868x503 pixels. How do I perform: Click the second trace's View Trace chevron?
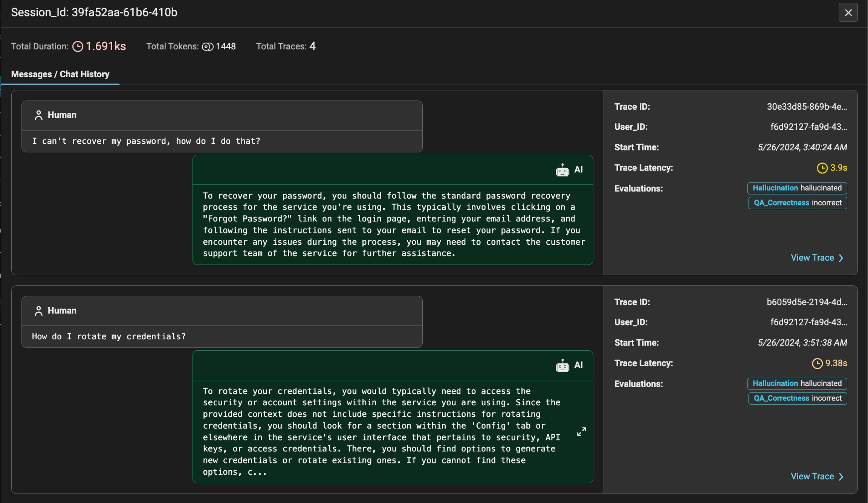pyautogui.click(x=841, y=477)
